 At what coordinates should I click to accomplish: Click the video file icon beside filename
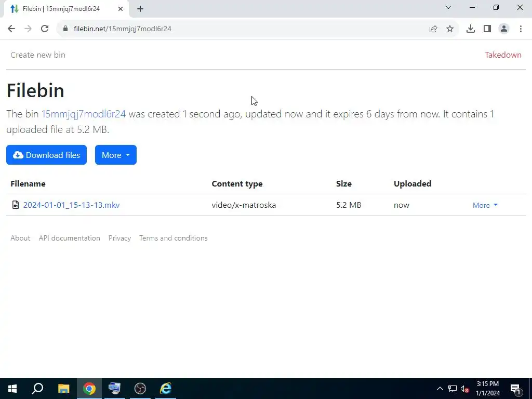click(15, 205)
